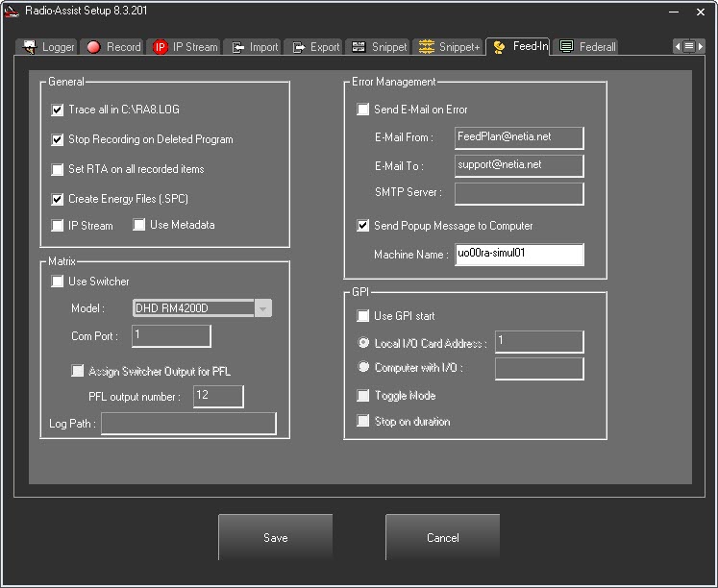Disable Trace all in C:\RA8.LOG checkbox
718x588 pixels.
pos(58,110)
